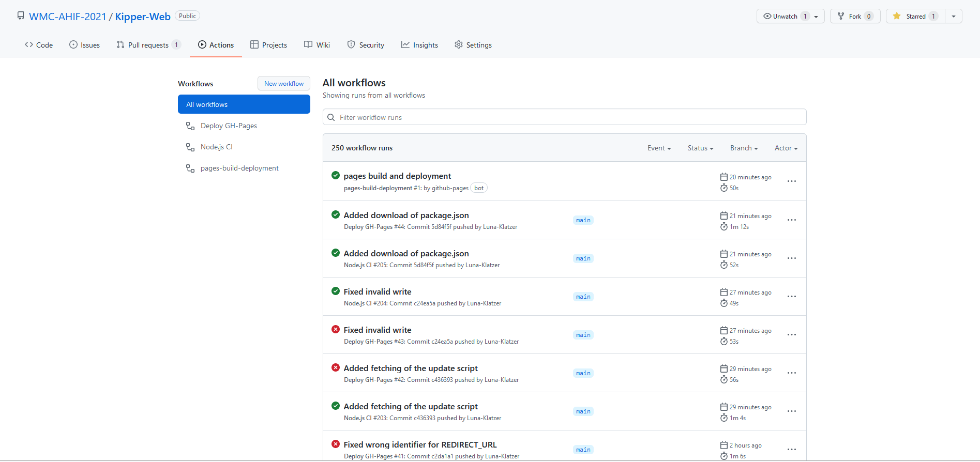Click failed icon of Deploy GH-Pages #41 run
This screenshot has width=980, height=462.
click(336, 444)
